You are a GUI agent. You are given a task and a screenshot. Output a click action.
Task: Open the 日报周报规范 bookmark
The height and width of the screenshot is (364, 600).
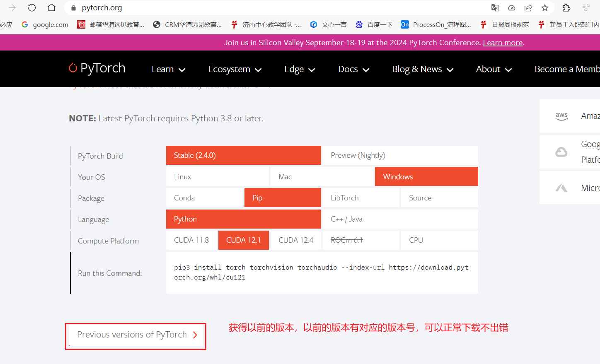tap(505, 24)
